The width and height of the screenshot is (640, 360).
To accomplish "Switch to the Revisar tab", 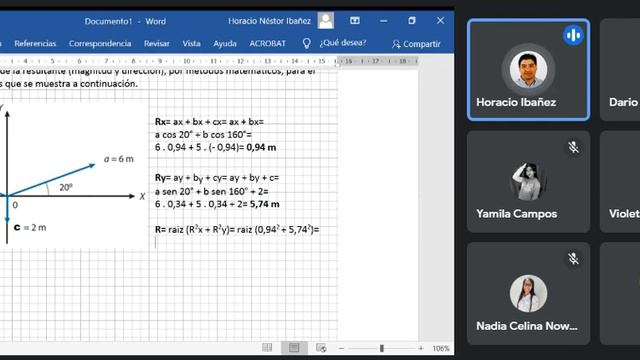I will coord(156,44).
